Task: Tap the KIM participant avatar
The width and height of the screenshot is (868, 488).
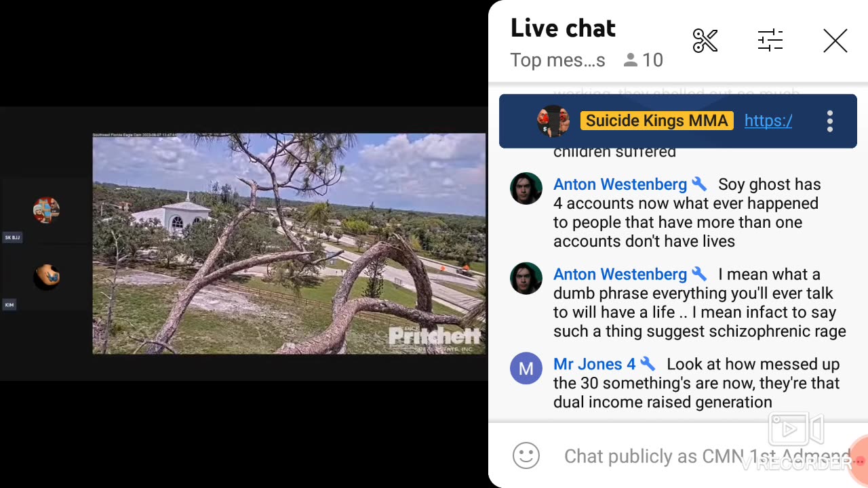Action: click(47, 277)
